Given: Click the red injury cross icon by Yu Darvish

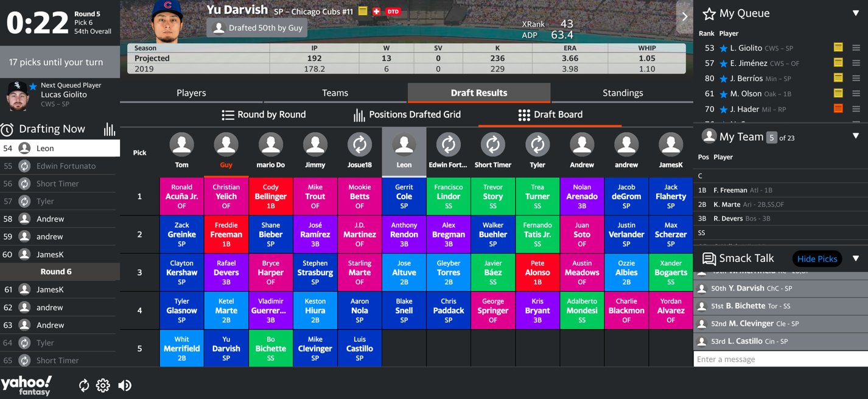Looking at the screenshot, I should tap(376, 11).
